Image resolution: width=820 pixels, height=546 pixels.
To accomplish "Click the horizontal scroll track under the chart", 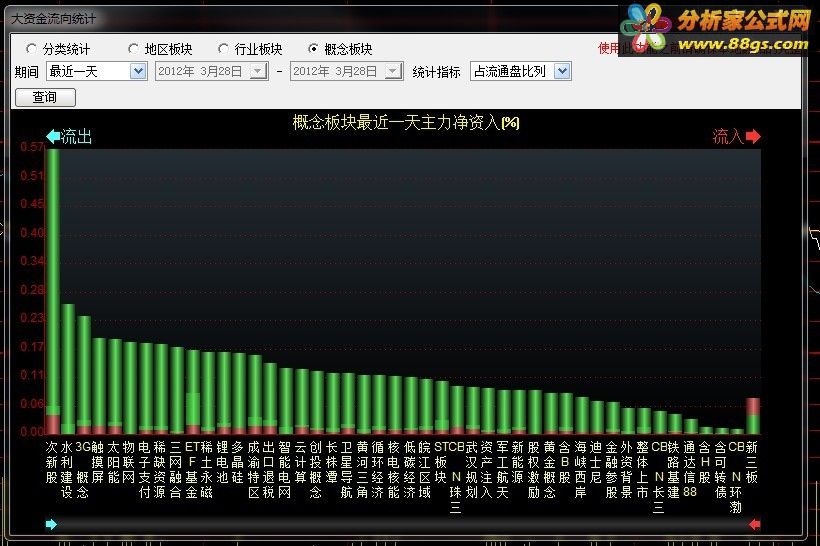I will pos(403,524).
